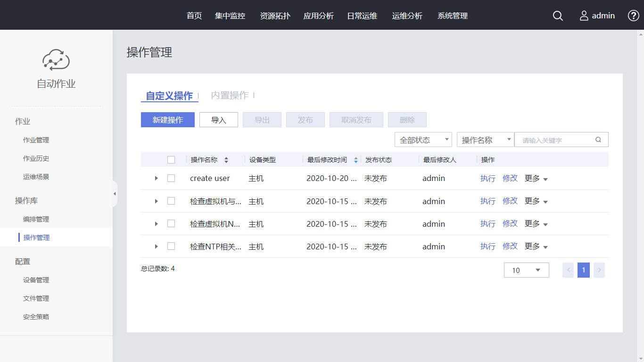Open 系统管理 in the top navigation
644x362 pixels.
click(x=452, y=16)
